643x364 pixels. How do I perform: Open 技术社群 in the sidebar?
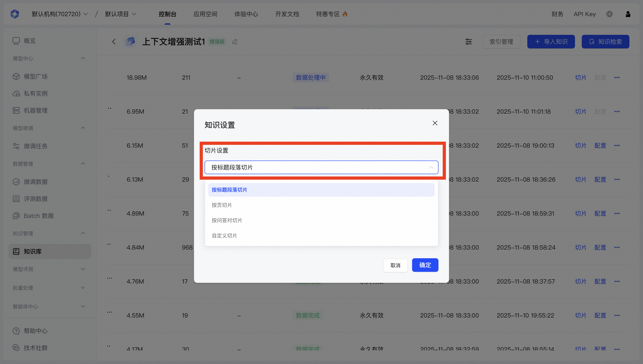[x=35, y=348]
